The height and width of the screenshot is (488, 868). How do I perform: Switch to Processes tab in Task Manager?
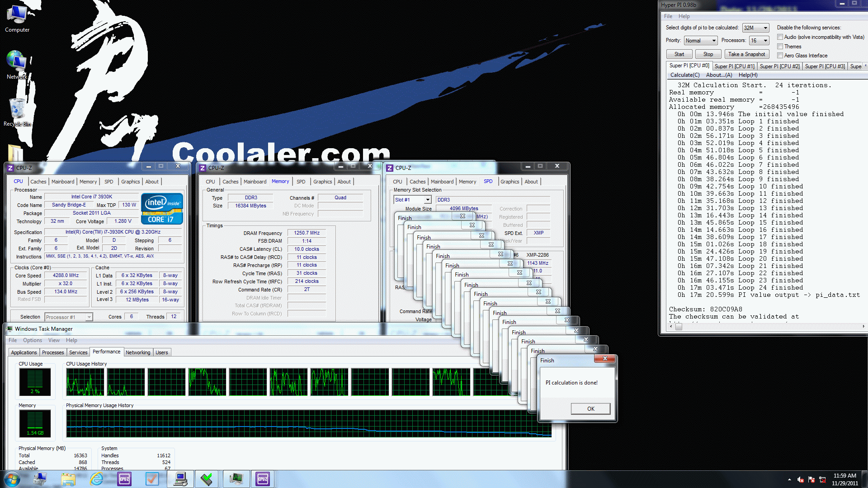pos(53,352)
